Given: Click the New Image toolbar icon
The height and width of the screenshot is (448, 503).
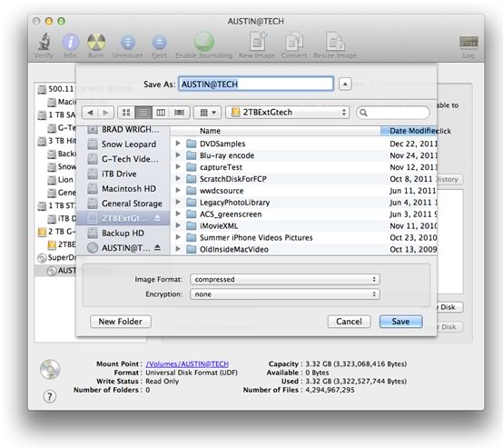Looking at the screenshot, I should click(x=258, y=42).
